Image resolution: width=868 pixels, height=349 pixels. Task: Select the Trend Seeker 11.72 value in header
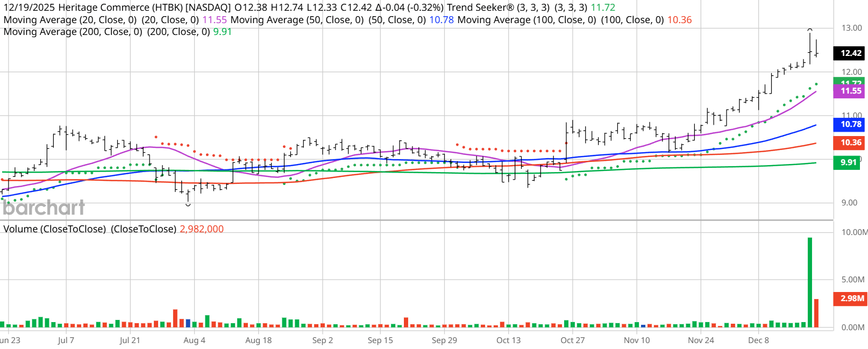pyautogui.click(x=603, y=8)
